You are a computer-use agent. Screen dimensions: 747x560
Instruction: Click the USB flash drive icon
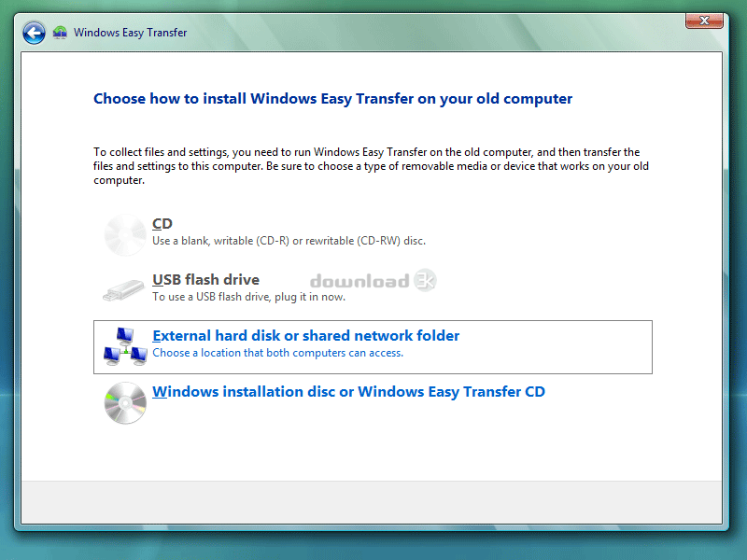click(x=124, y=290)
